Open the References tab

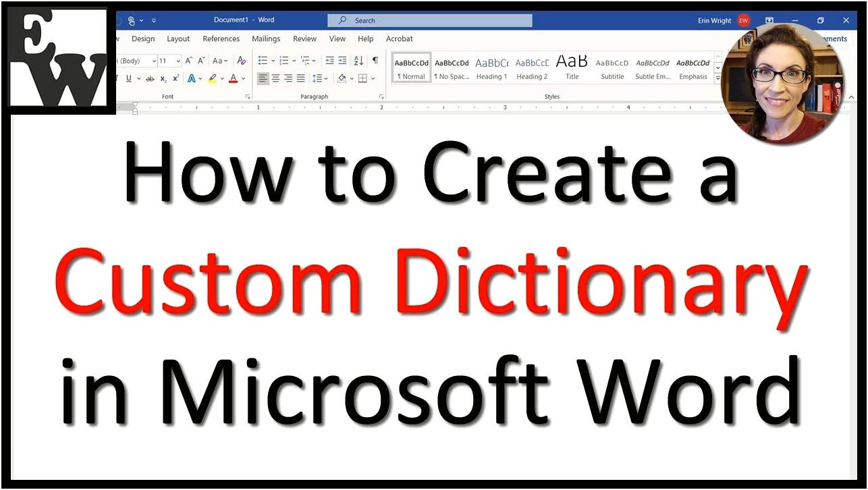click(221, 39)
